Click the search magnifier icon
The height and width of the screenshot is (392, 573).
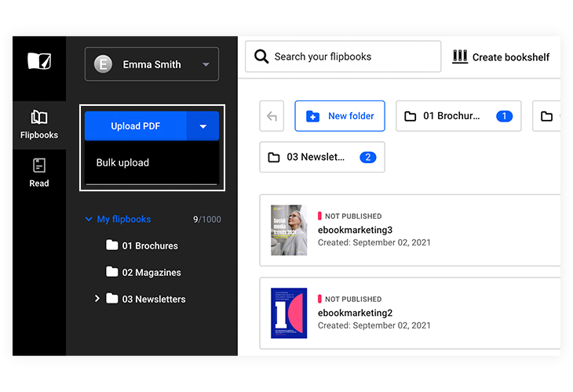pyautogui.click(x=261, y=56)
